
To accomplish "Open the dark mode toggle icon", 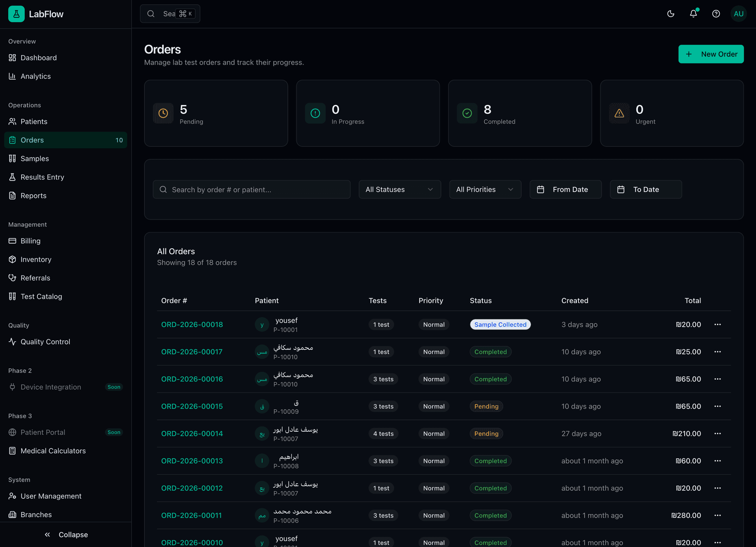I will [671, 13].
